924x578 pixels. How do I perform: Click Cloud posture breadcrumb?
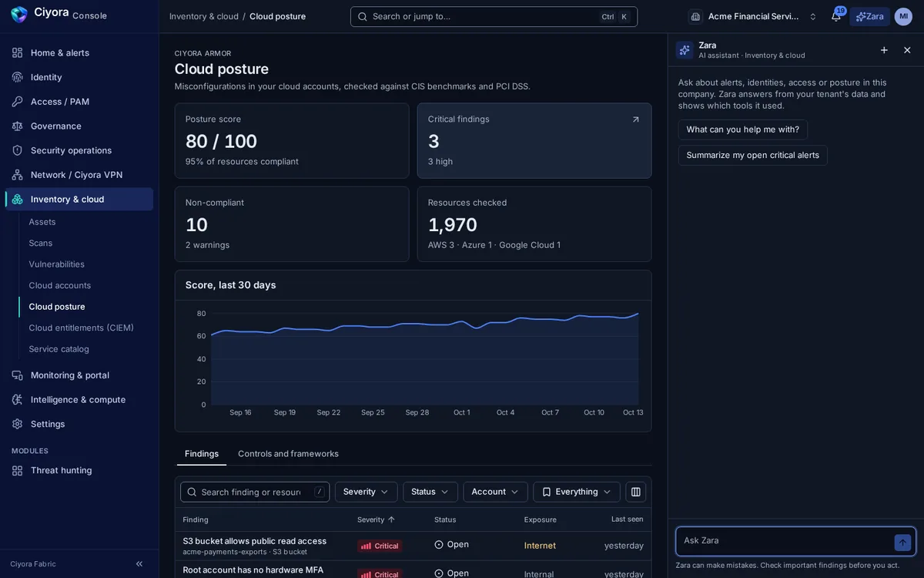(277, 16)
